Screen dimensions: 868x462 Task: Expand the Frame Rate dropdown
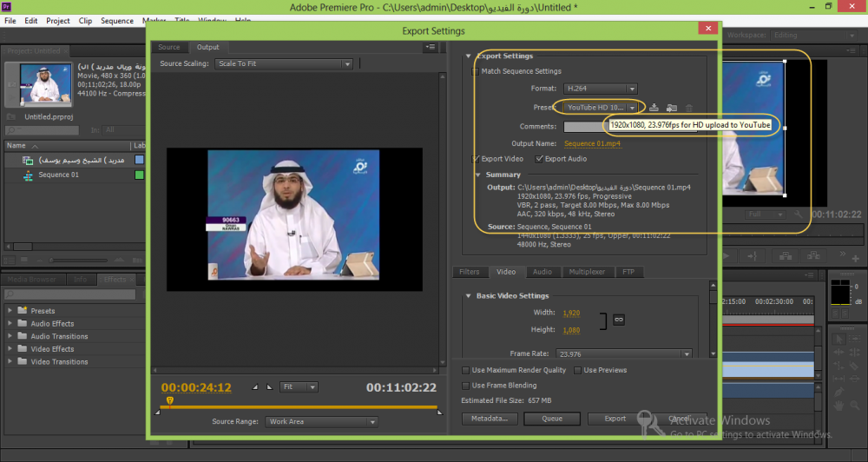pos(625,354)
